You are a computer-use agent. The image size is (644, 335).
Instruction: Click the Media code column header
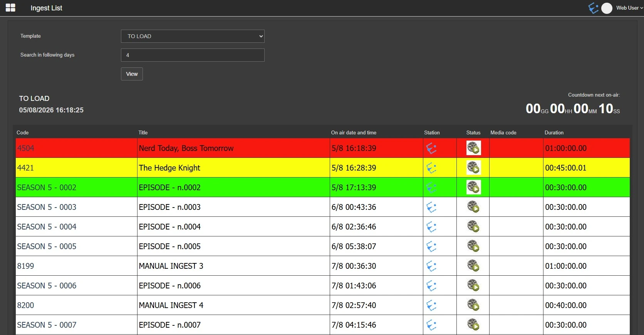coord(503,132)
